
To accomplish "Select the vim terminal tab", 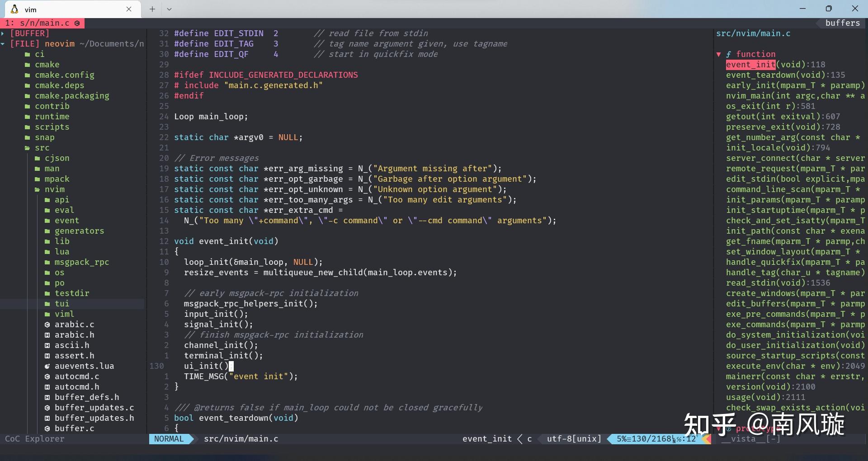I will [31, 9].
